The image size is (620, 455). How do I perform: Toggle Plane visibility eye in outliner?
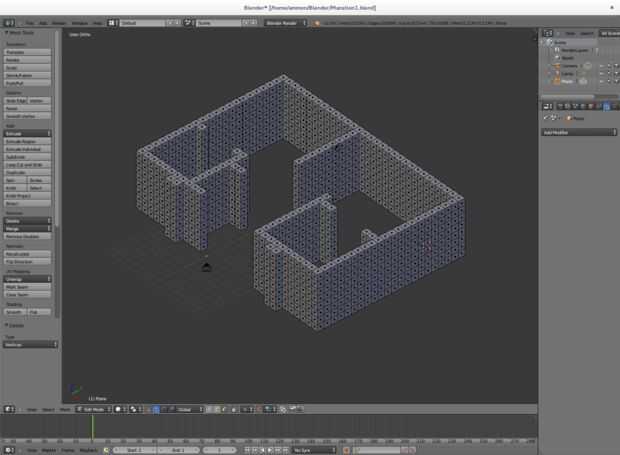(602, 81)
